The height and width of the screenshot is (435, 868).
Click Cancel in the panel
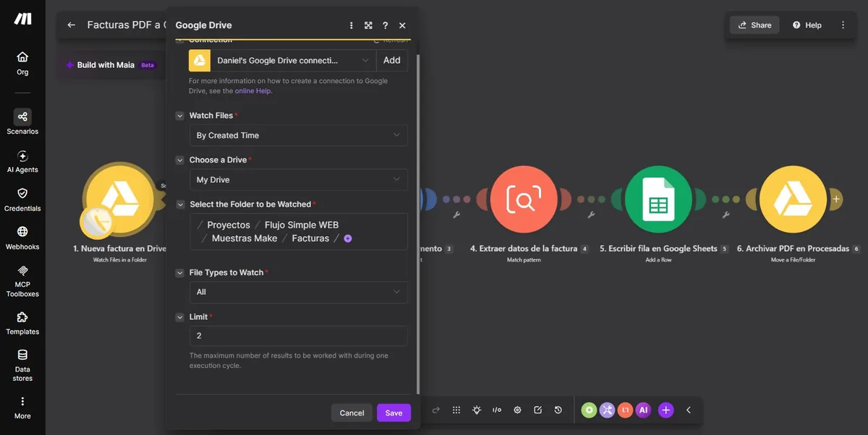click(x=352, y=413)
